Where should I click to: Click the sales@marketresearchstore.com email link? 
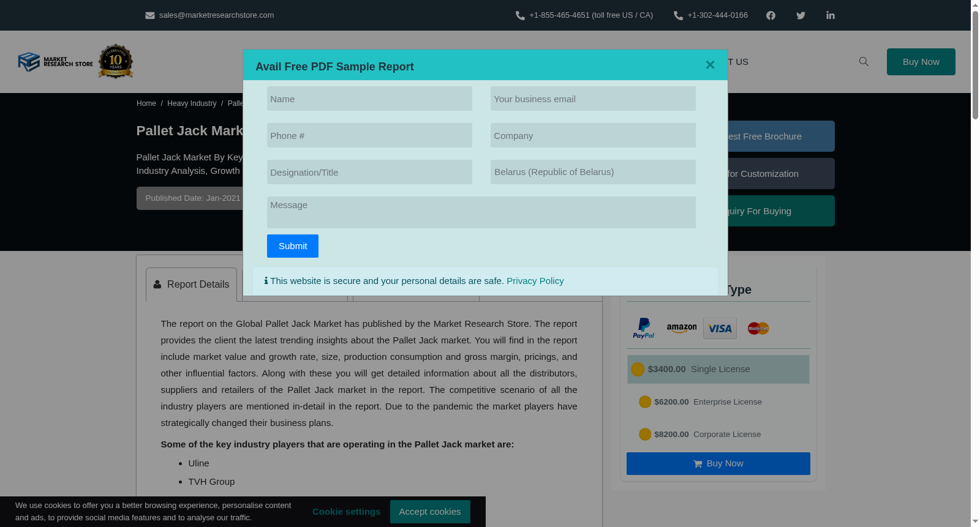click(x=216, y=15)
